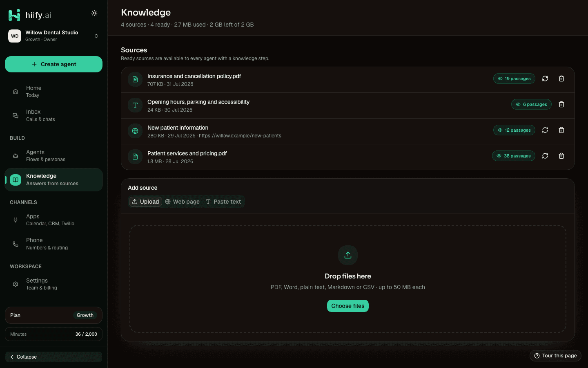588x368 pixels.
Task: Click the upload icon in drop zone
Action: [x=348, y=255]
